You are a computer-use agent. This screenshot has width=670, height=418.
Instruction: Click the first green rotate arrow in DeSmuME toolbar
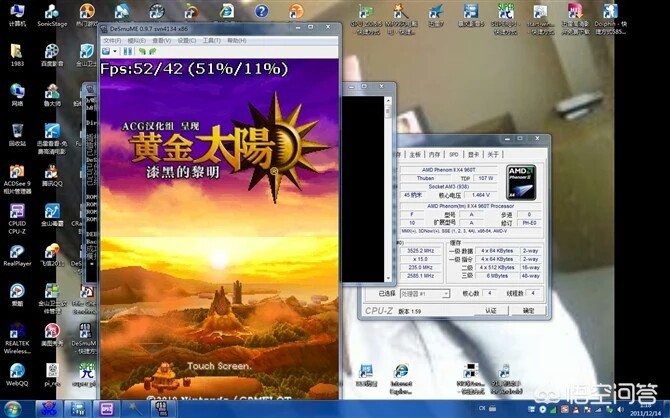click(142, 52)
